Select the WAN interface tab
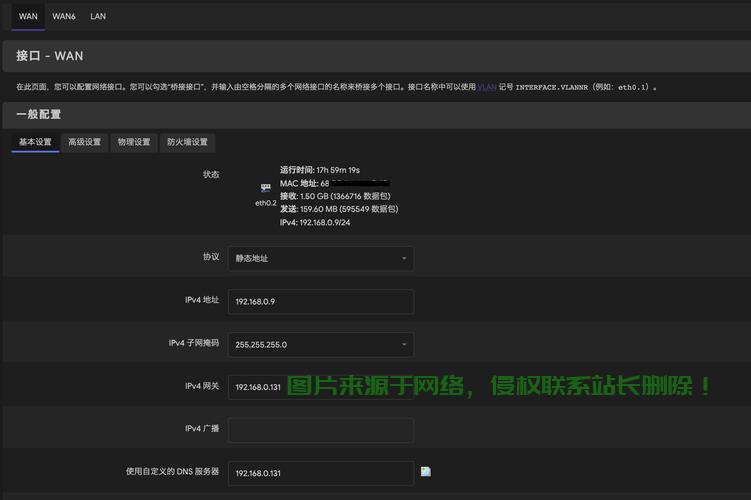 (28, 16)
